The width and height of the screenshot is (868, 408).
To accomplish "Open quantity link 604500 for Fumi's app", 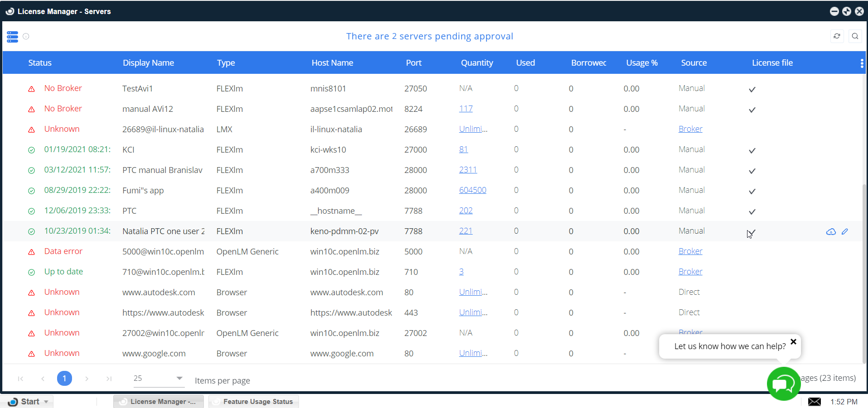I will [473, 190].
